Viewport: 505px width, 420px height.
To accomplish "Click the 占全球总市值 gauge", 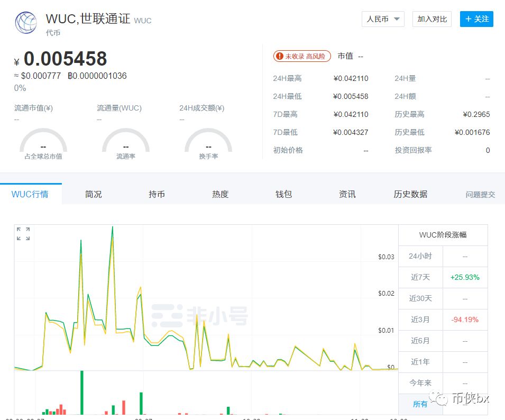I will [43, 144].
